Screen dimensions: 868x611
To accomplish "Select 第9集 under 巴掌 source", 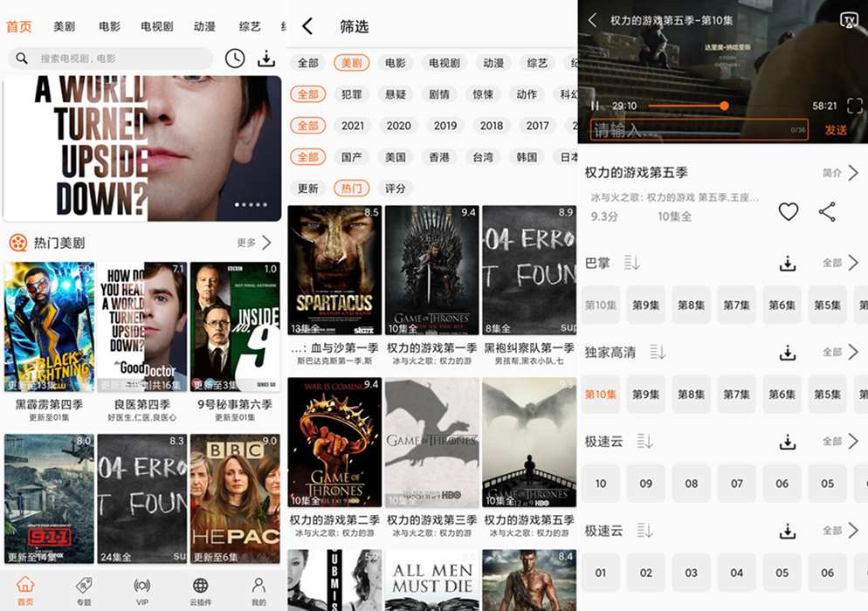I will point(645,305).
